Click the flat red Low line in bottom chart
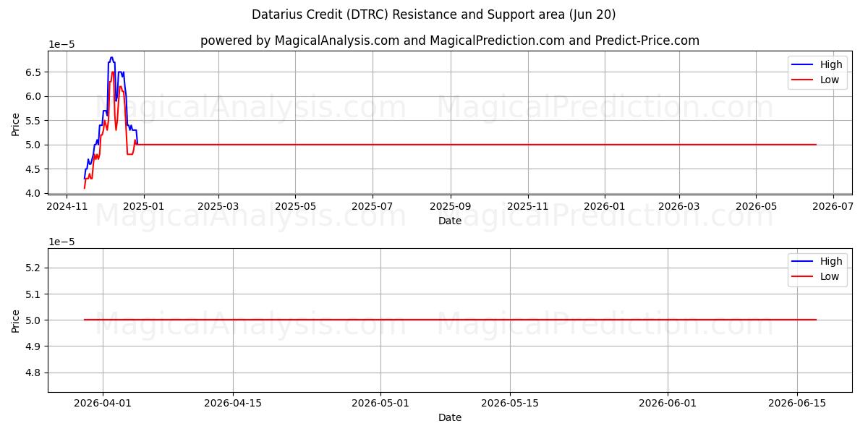 [450, 320]
